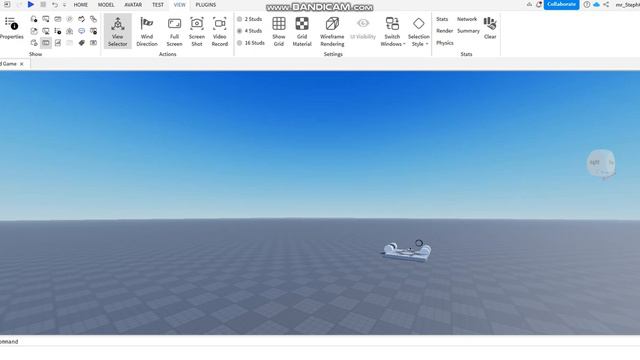
Task: Show the Summary stats
Action: tap(468, 31)
